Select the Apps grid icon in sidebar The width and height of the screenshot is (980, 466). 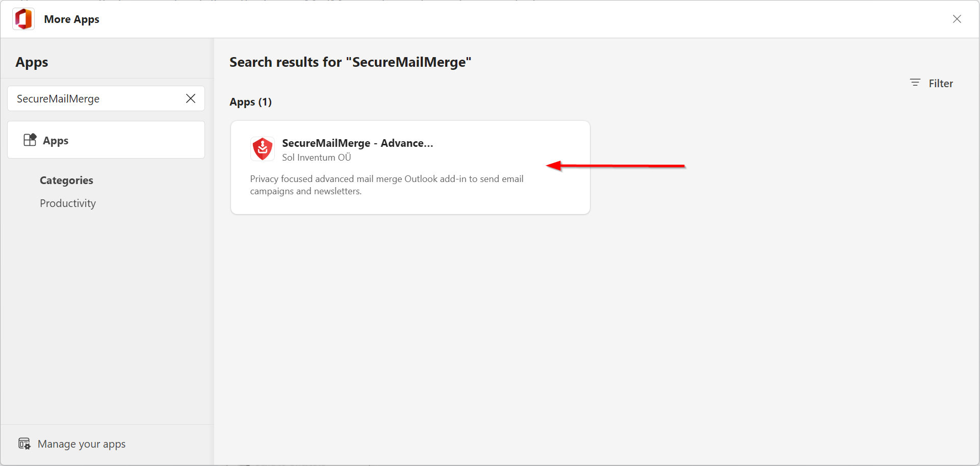click(30, 140)
